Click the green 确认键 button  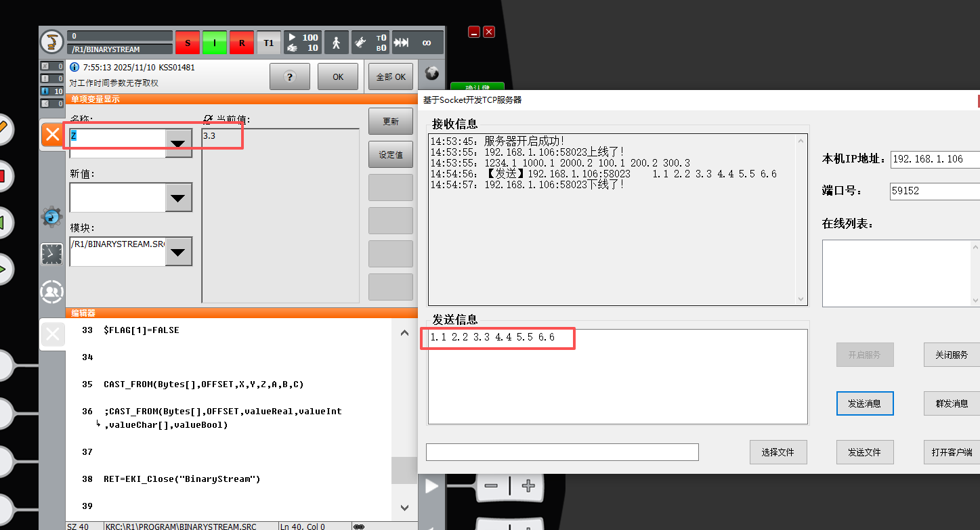(x=477, y=86)
